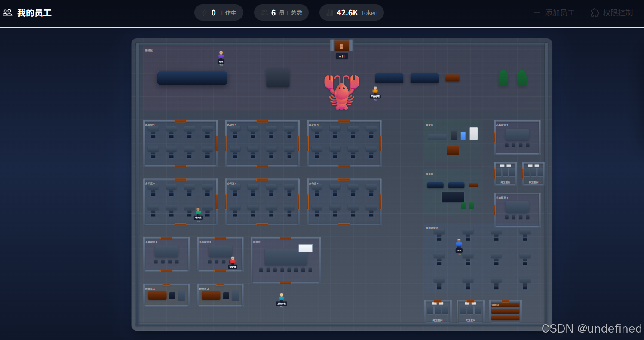Click the bar chart icon beside 42.6K

pyautogui.click(x=330, y=13)
